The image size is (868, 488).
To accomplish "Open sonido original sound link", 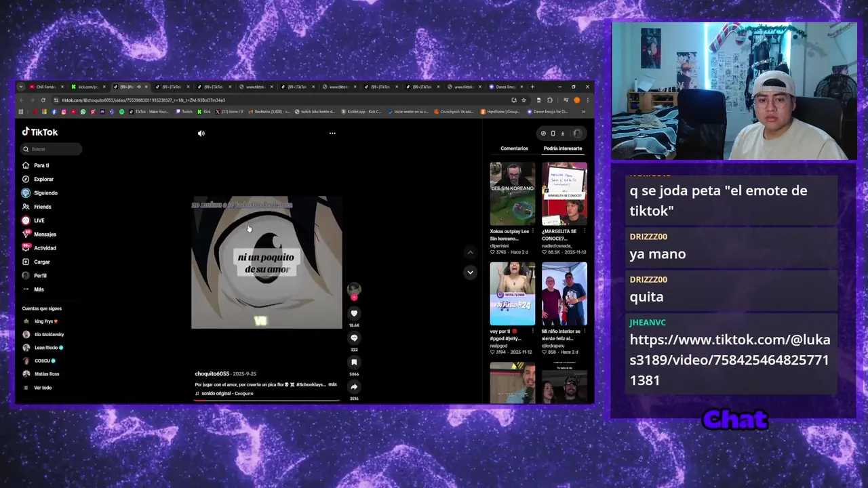I will [224, 394].
